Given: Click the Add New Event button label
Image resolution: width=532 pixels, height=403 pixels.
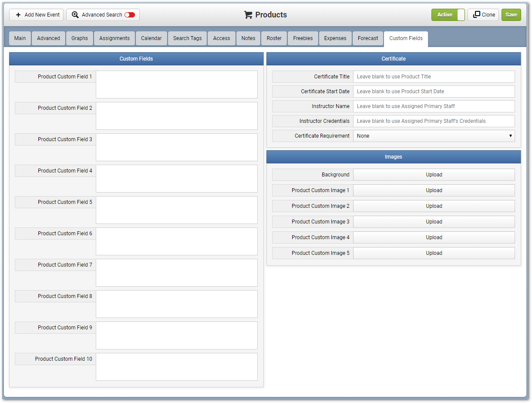Looking at the screenshot, I should tap(42, 15).
